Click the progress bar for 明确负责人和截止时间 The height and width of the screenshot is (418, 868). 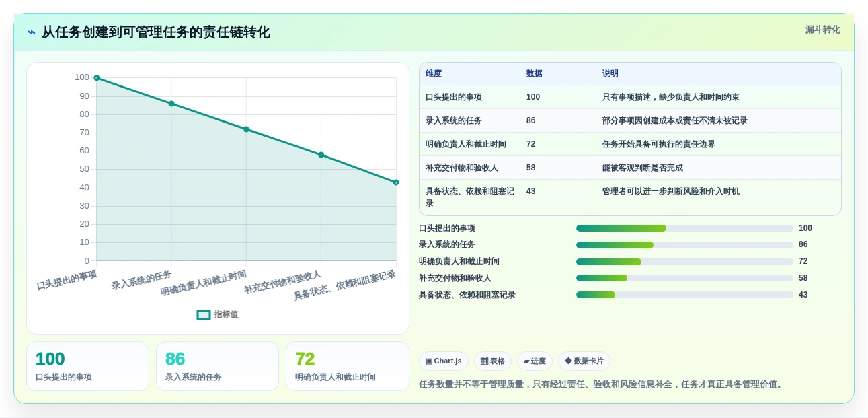click(x=684, y=262)
